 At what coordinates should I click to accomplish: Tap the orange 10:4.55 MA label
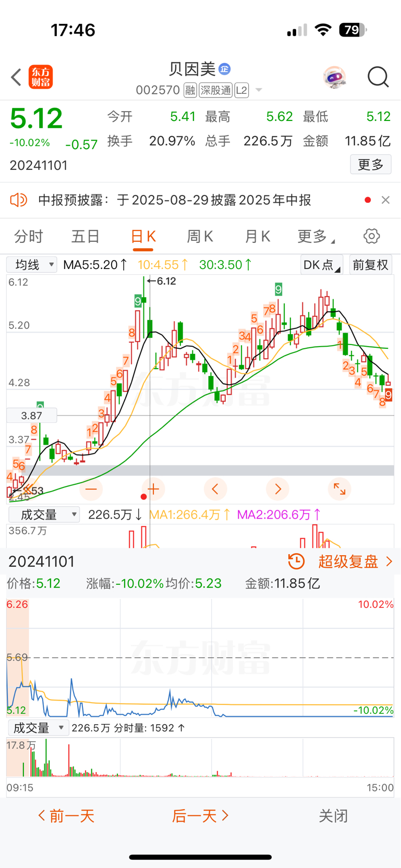pyautogui.click(x=163, y=265)
